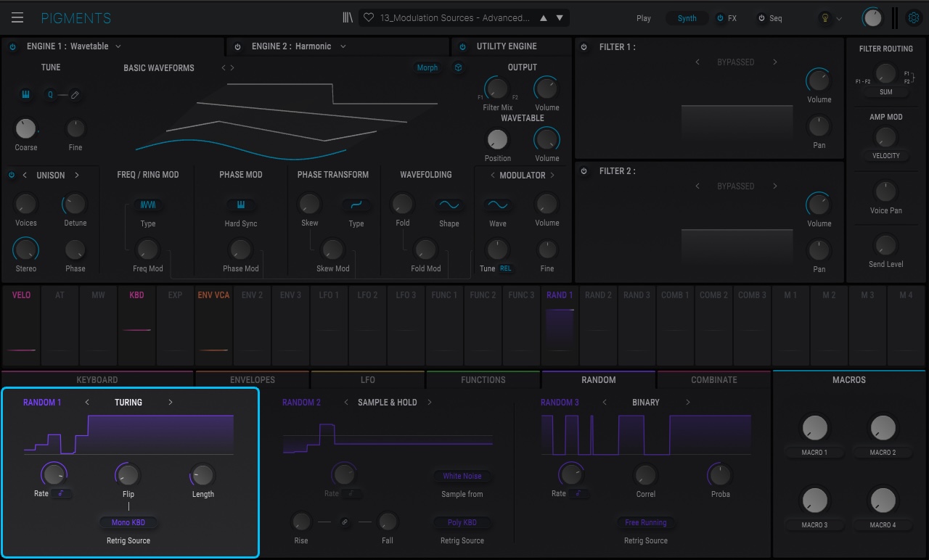Screen dimensions: 929x560
Task: Click the Free Running retrig button
Action: pos(646,523)
